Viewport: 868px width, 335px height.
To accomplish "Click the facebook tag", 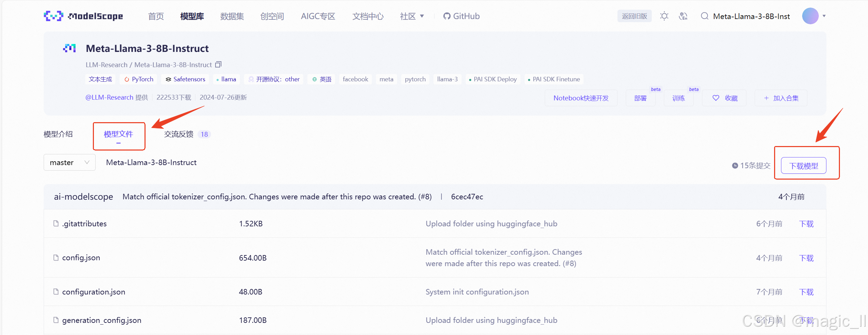I will [x=356, y=79].
